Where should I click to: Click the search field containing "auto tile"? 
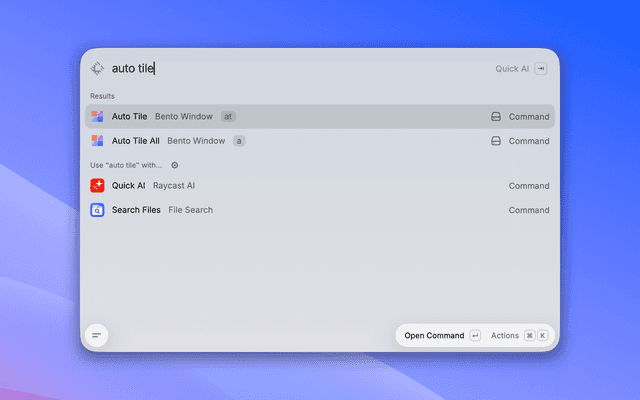[300, 68]
